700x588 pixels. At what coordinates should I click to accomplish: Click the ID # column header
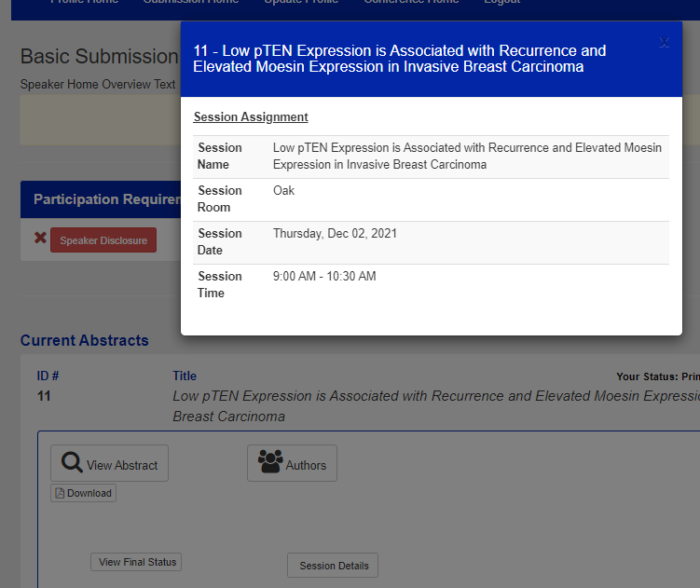click(x=48, y=376)
